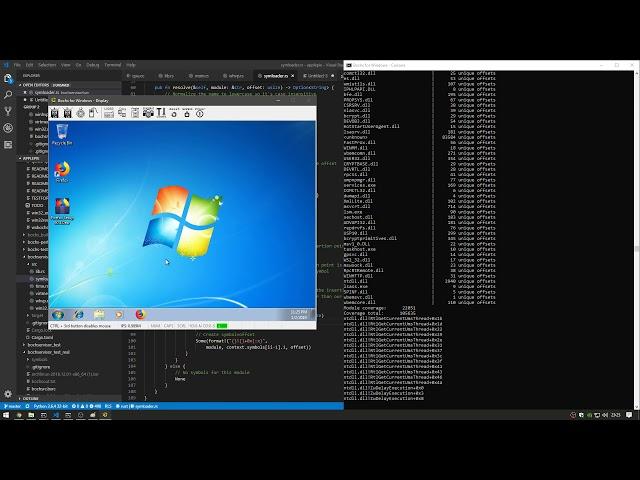Expand the target folder in file tree
Viewport: 640px width, 480px height.
click(37, 316)
